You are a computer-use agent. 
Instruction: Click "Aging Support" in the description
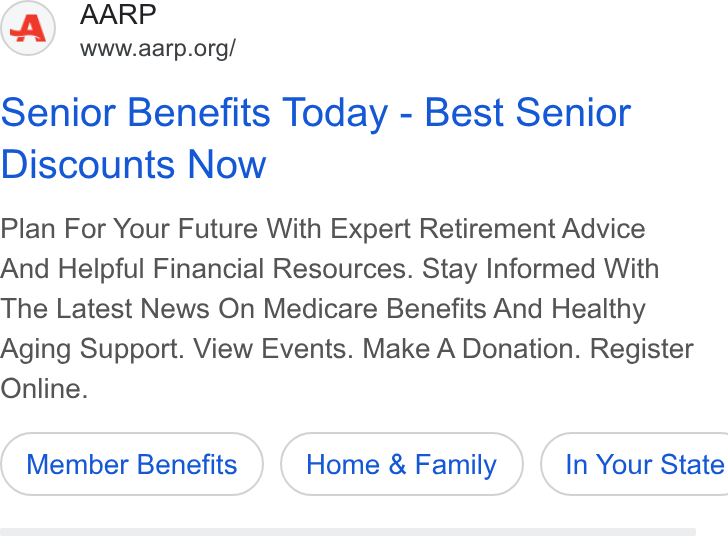tap(90, 349)
